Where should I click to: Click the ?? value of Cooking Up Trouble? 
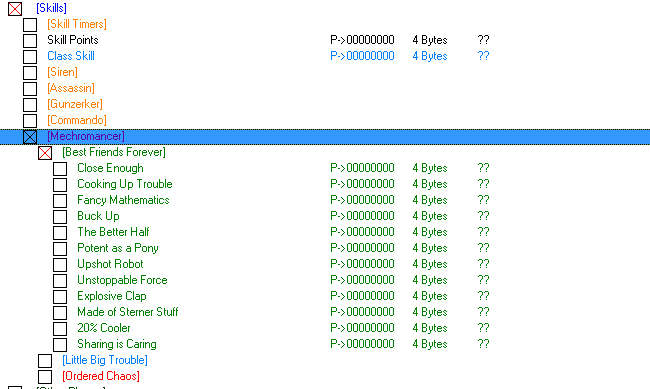tap(483, 184)
